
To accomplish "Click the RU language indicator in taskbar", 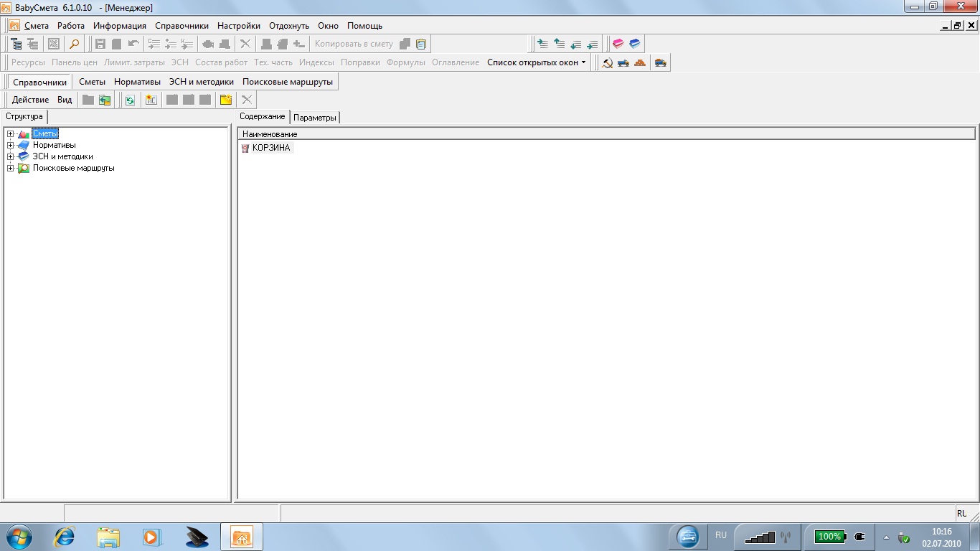I will (x=721, y=535).
